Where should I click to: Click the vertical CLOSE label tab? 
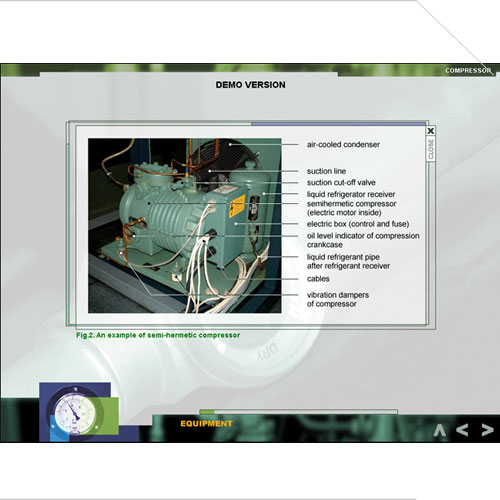point(431,149)
